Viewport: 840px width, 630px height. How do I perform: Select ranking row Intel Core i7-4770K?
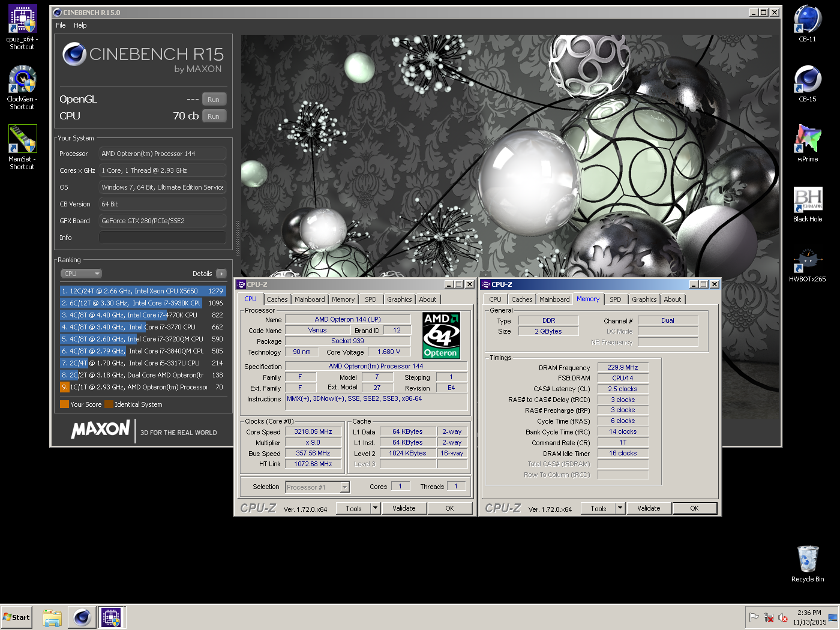(x=143, y=315)
